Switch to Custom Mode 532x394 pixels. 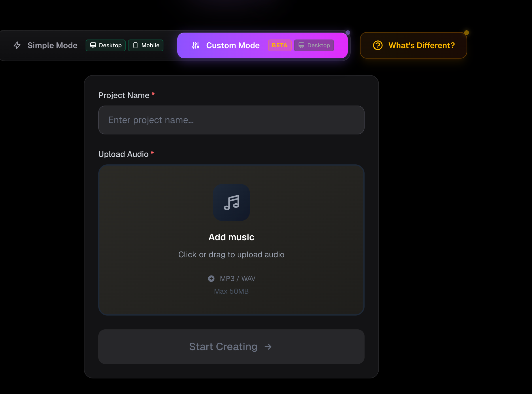pos(233,45)
